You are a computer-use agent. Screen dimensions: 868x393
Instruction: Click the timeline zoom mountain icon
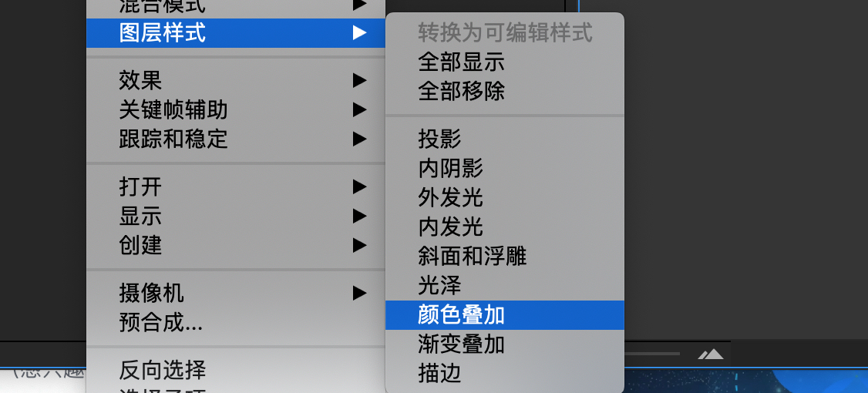[710, 354]
